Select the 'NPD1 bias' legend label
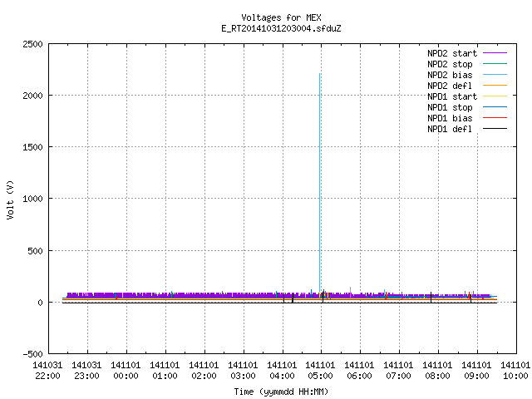 pos(450,118)
